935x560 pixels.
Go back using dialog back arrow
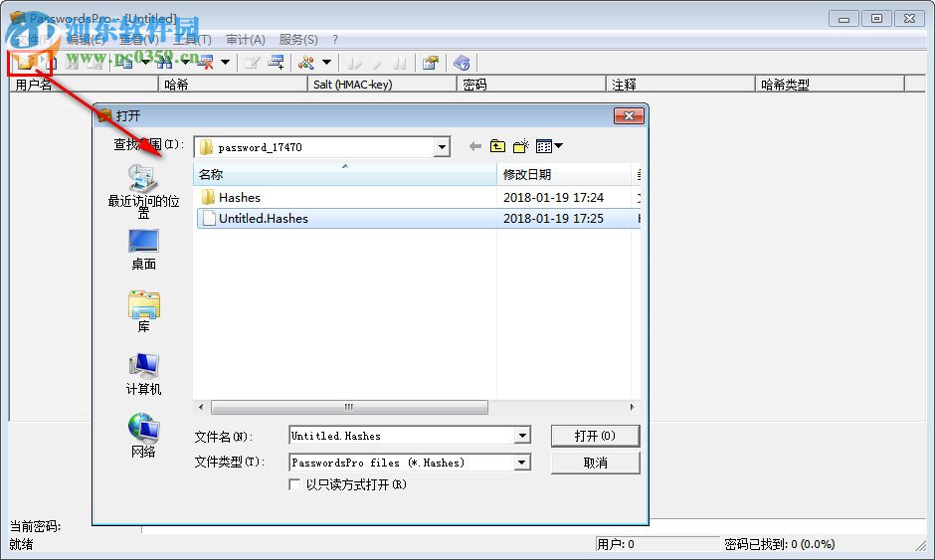pos(475,146)
